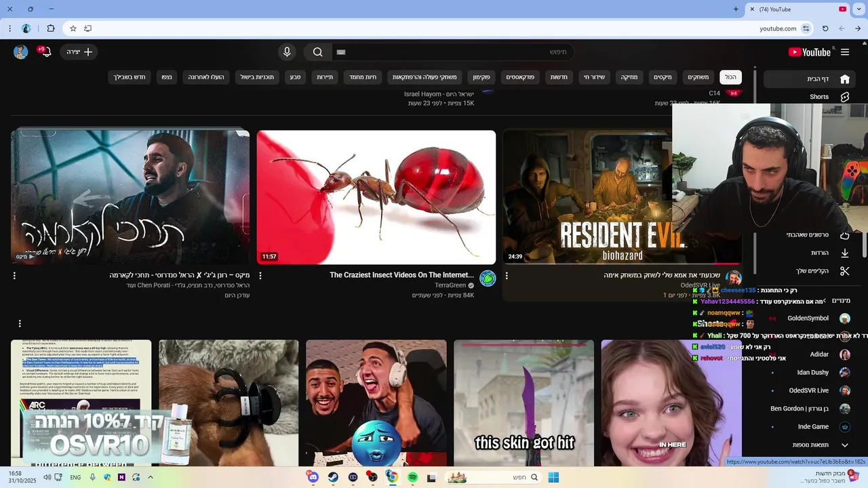This screenshot has width=868, height=488.
Task: Click the TerraGreen channel avatar
Action: tap(488, 279)
